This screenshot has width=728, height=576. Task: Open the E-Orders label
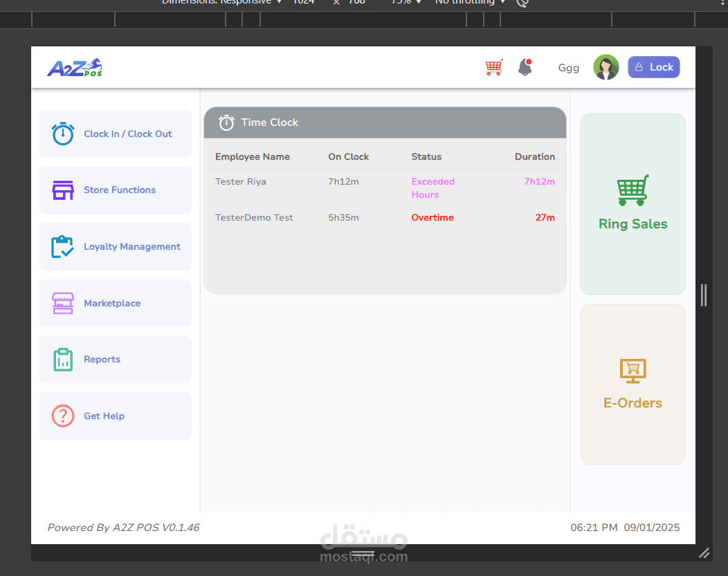(633, 403)
